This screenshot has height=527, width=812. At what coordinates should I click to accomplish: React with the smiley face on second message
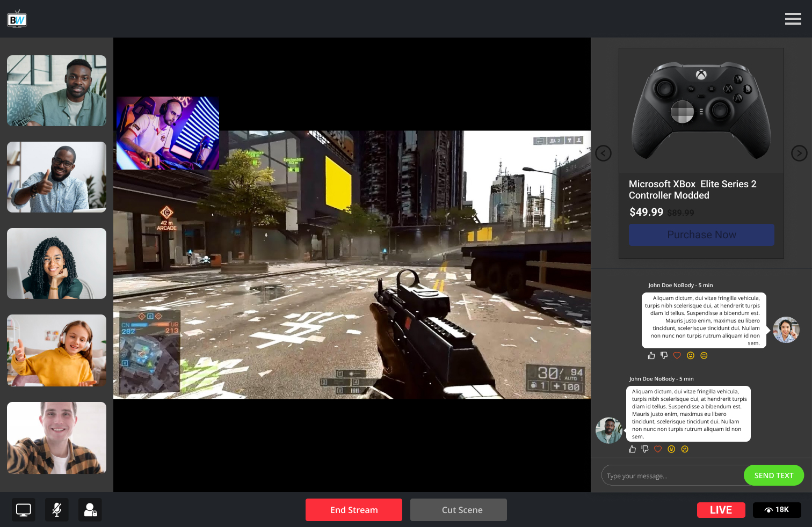click(x=671, y=449)
